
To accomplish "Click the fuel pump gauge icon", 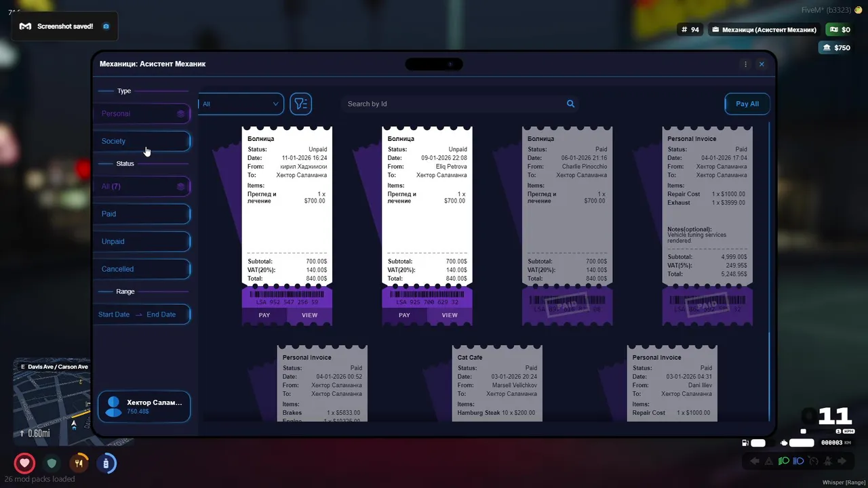I will pyautogui.click(x=746, y=443).
